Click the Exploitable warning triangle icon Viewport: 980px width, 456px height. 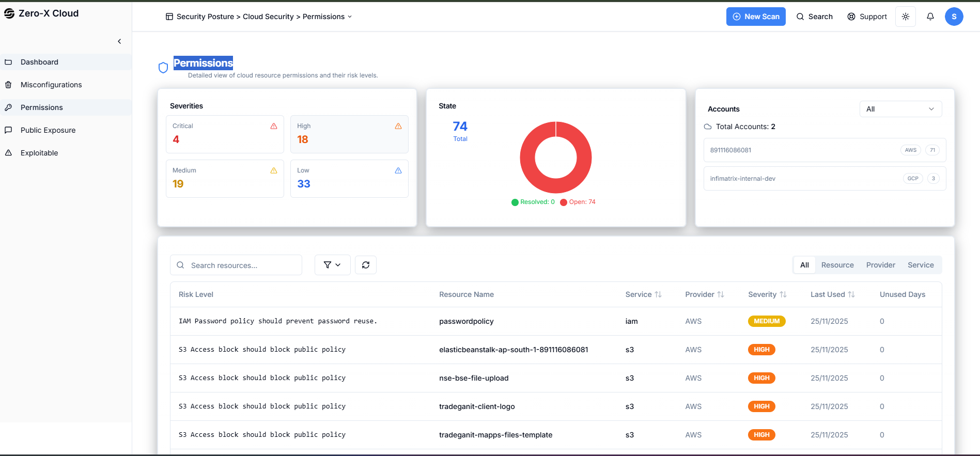(8, 153)
